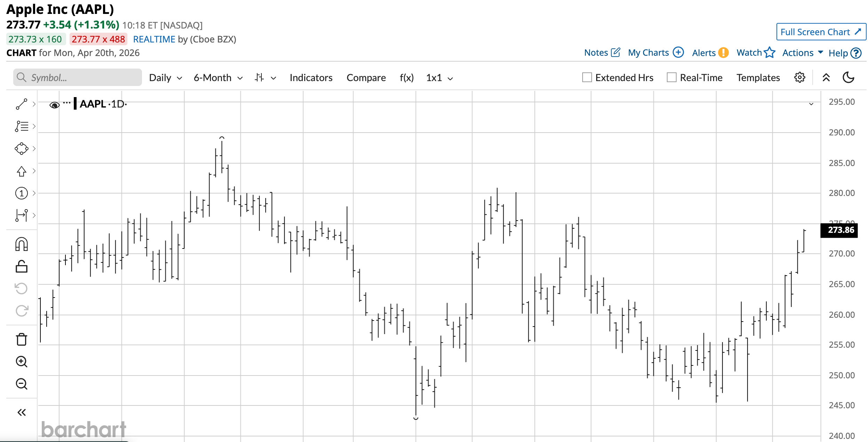Enable the Extended Hrs checkbox
The image size is (868, 442).
tap(587, 78)
